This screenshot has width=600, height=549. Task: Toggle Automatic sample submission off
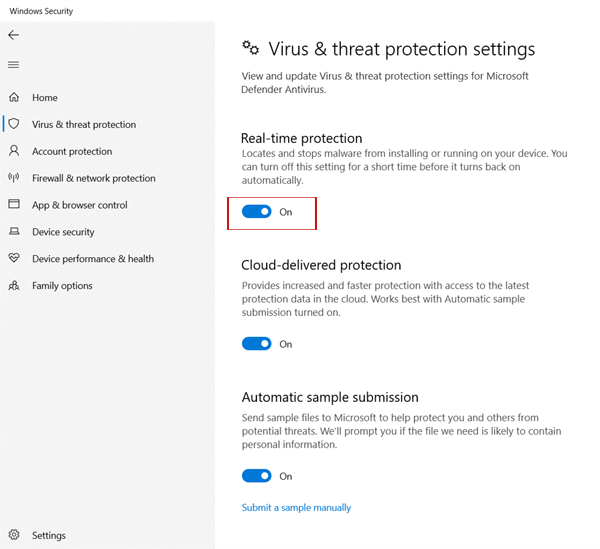pos(257,476)
